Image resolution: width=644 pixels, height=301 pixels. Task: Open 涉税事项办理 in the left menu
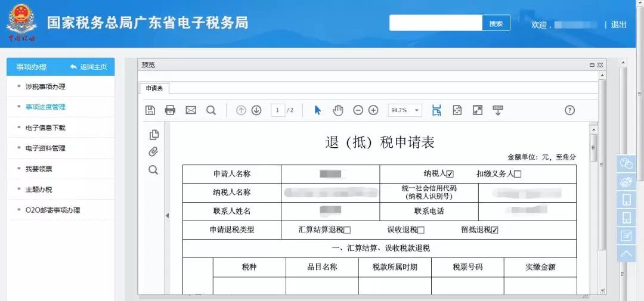pos(45,86)
